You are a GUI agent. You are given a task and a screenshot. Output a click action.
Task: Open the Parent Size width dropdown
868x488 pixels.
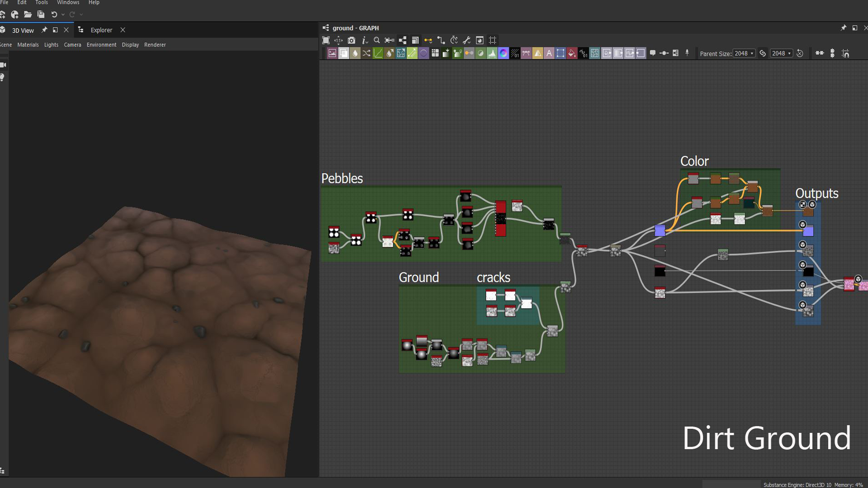coord(744,53)
